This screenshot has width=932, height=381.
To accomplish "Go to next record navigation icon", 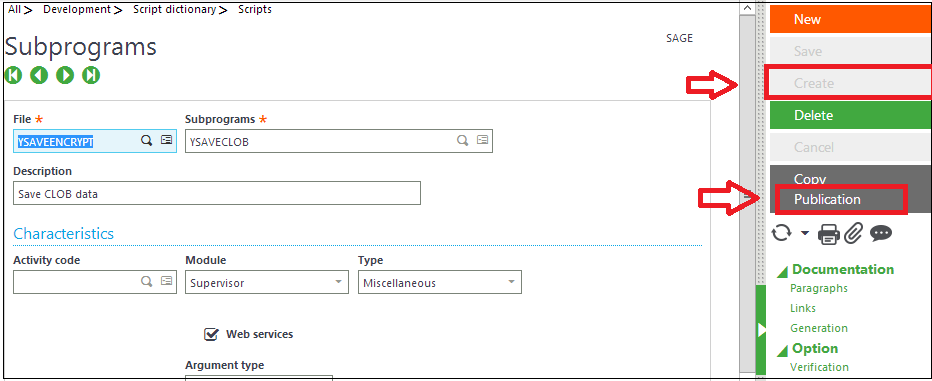I will coord(65,75).
